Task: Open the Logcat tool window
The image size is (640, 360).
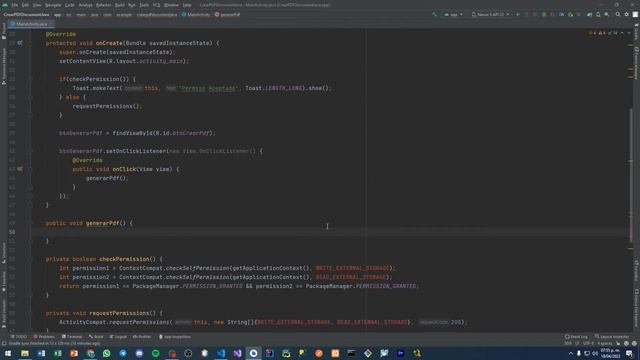Action: 118,337
